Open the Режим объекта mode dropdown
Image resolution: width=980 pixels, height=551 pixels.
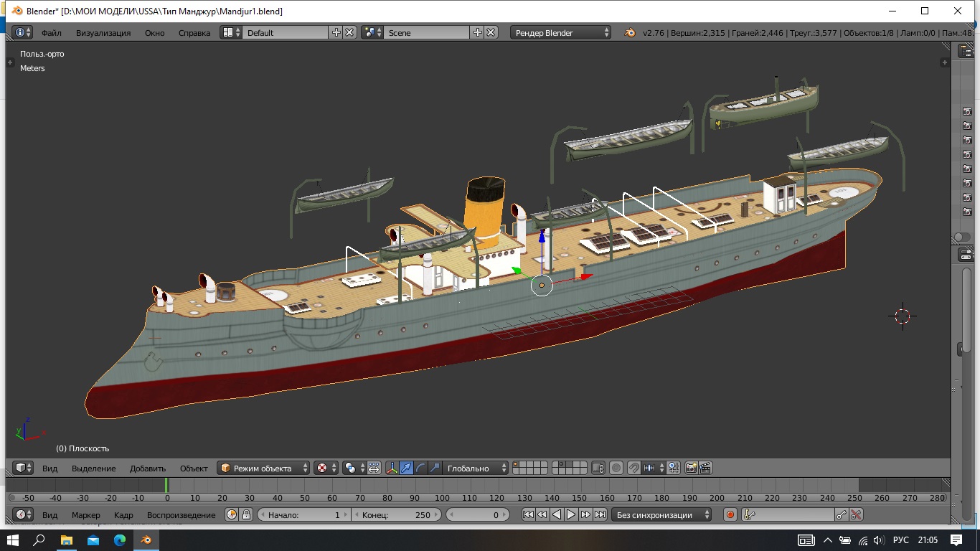click(x=263, y=468)
